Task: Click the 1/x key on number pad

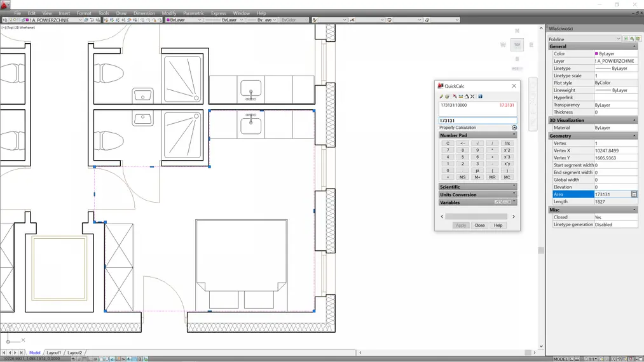Action: click(507, 144)
